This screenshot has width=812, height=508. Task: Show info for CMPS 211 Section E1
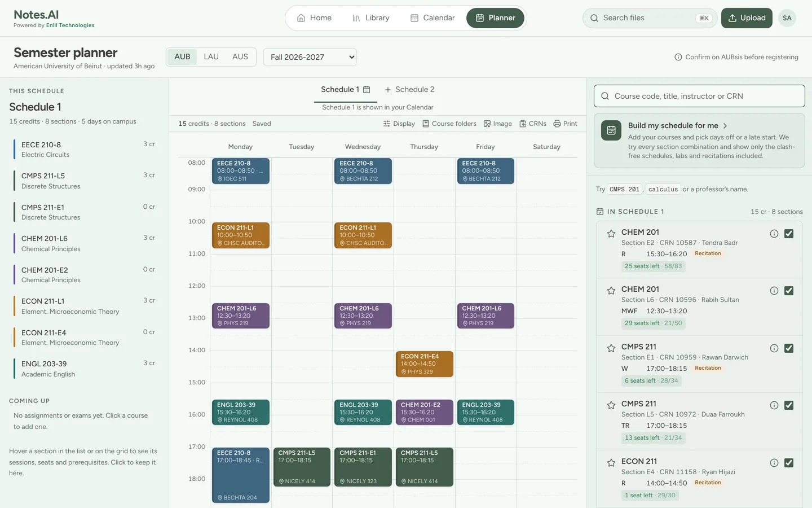pyautogui.click(x=774, y=348)
